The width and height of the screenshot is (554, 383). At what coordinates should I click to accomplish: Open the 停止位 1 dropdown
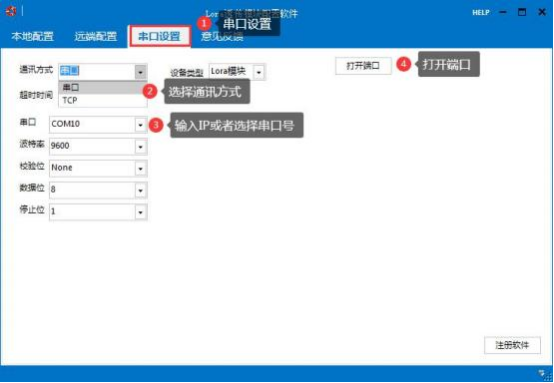pyautogui.click(x=141, y=212)
